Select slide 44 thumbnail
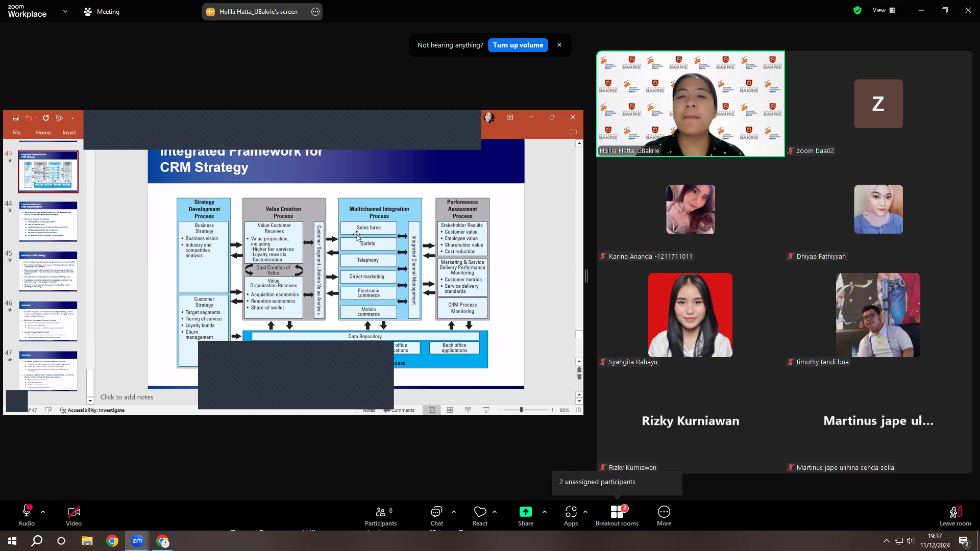Viewport: 980px width, 551px height. point(48,221)
